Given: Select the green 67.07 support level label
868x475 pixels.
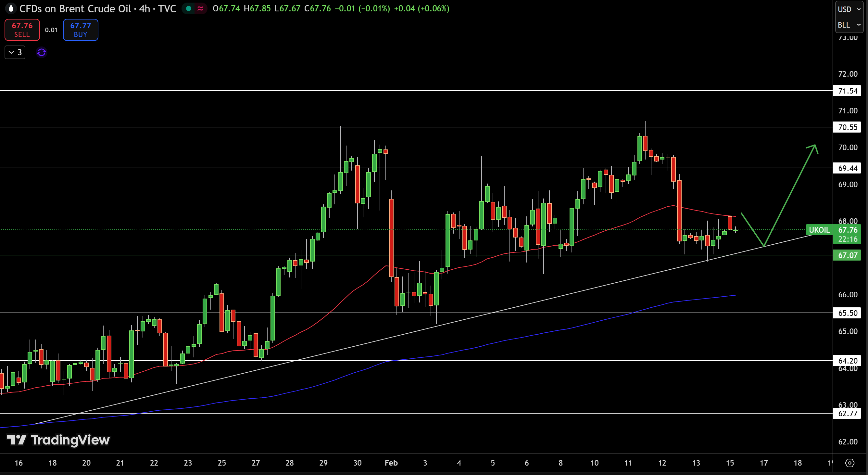Looking at the screenshot, I should 848,255.
